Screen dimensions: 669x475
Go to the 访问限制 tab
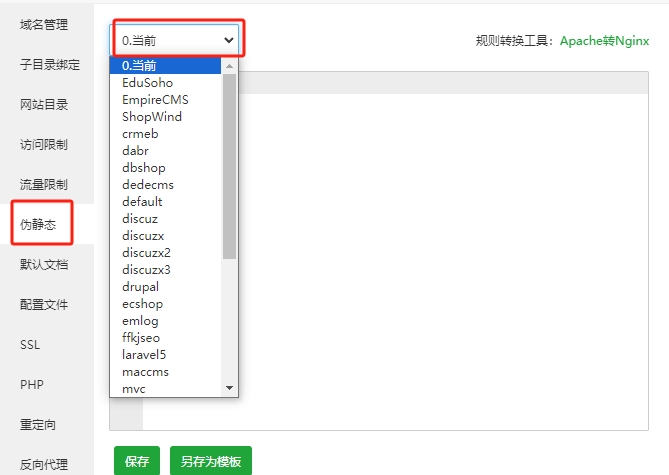click(44, 144)
